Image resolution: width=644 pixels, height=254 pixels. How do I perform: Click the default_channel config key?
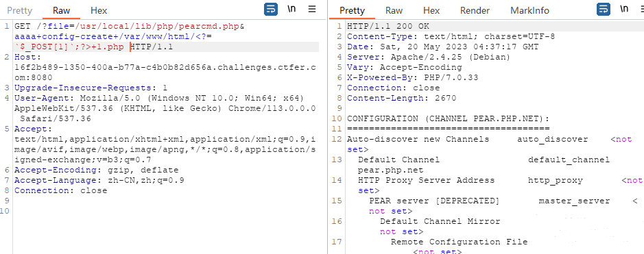click(x=569, y=160)
